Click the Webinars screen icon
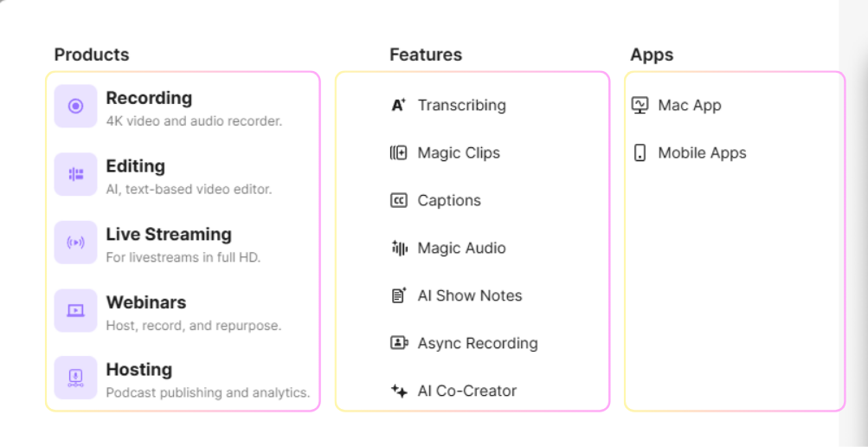This screenshot has width=868, height=447. tap(75, 310)
